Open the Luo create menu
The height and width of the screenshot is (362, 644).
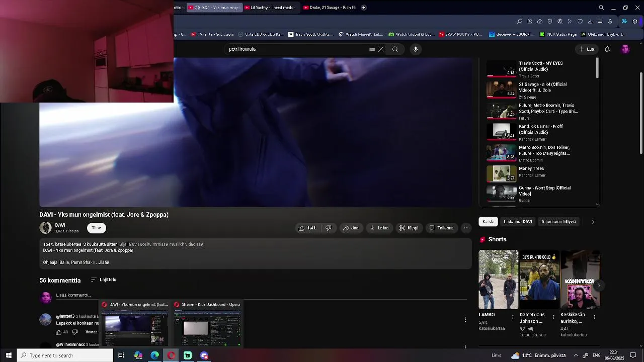pos(587,49)
